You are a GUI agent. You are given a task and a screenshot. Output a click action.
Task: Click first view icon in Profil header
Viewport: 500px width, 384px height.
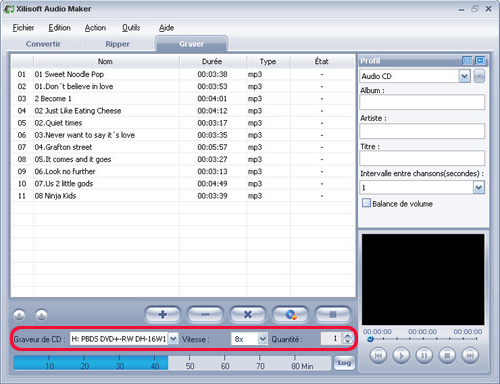467,61
